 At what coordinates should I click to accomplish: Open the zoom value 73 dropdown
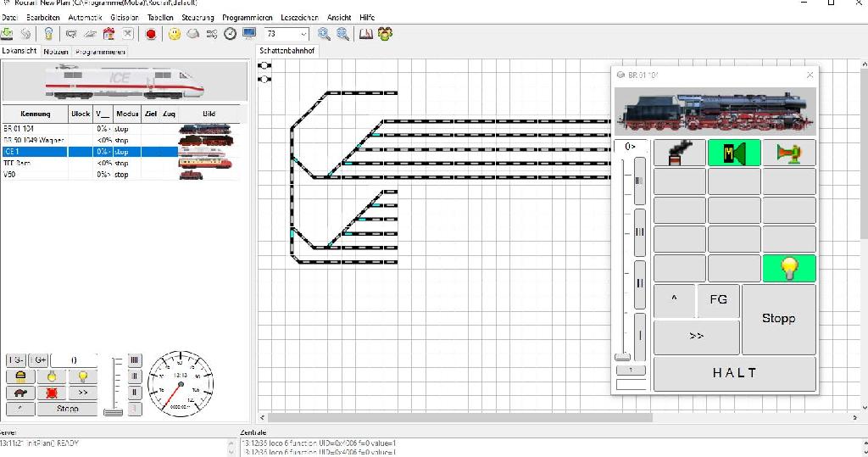tap(303, 34)
